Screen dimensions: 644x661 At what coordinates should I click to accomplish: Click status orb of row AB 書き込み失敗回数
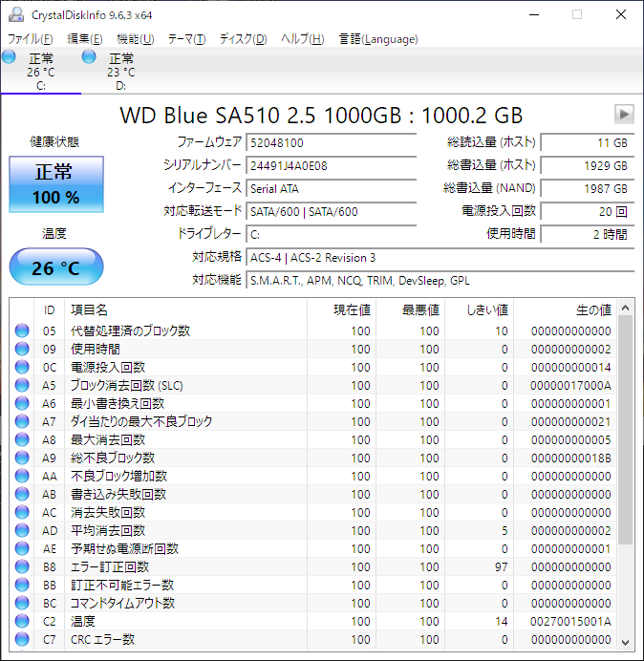(22, 494)
